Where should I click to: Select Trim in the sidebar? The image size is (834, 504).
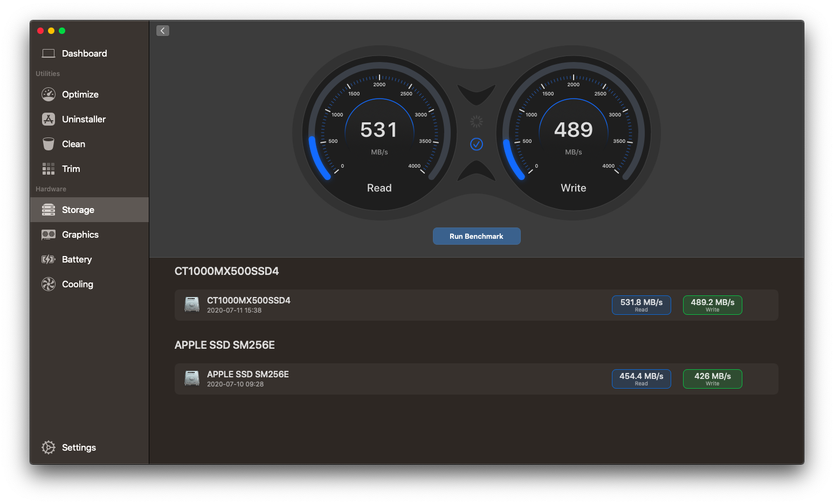pyautogui.click(x=89, y=169)
